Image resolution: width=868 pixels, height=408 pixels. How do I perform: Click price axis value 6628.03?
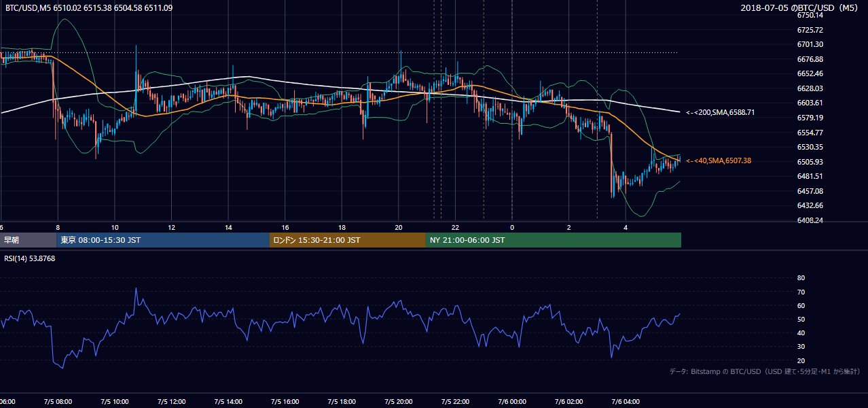coord(810,88)
